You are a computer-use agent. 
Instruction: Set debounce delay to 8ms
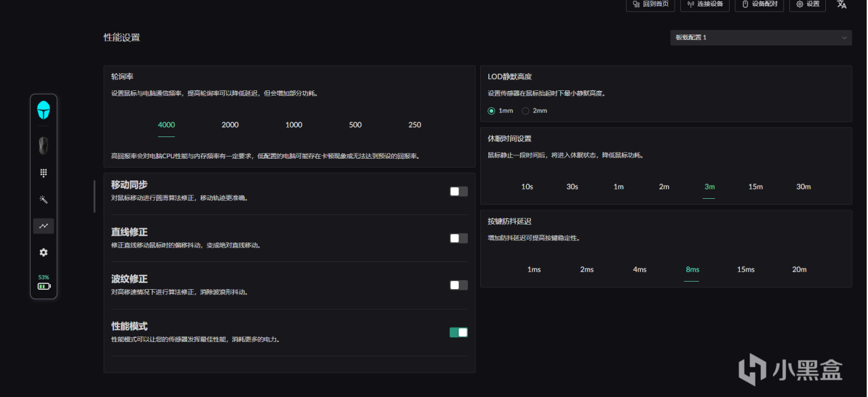tap(692, 269)
